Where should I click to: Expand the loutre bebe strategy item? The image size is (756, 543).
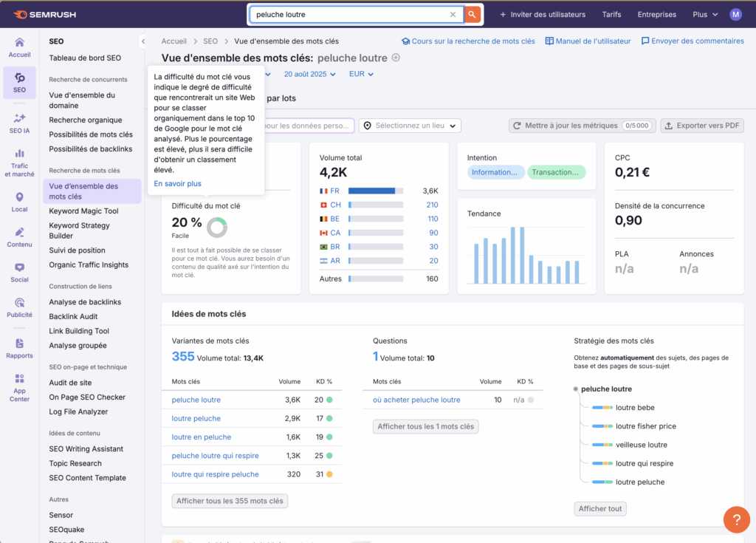coord(623,407)
